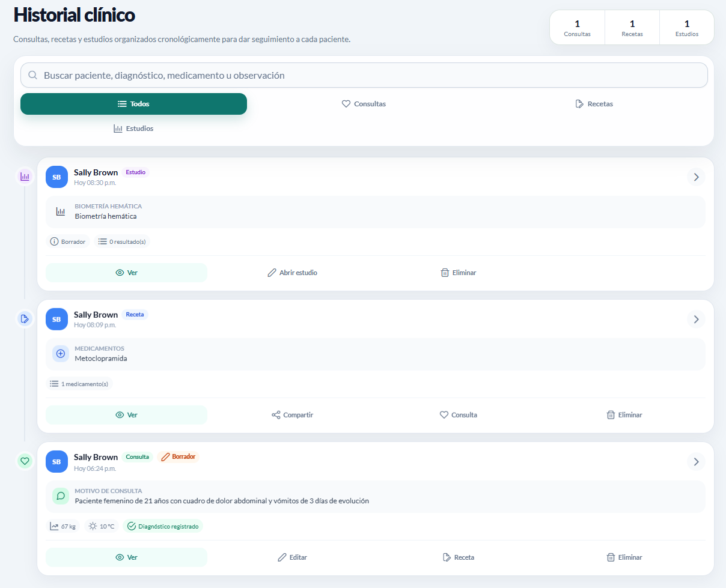Click the blue Receta badge
The height and width of the screenshot is (588, 726).
135,315
